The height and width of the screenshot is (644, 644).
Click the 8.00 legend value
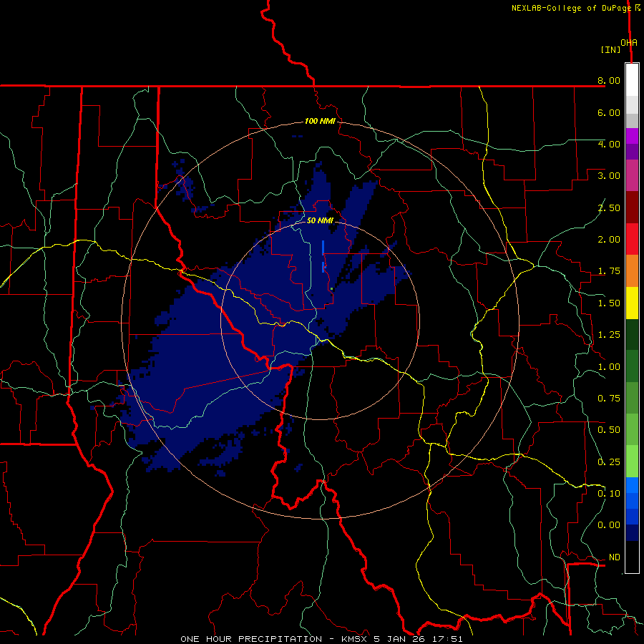click(609, 80)
